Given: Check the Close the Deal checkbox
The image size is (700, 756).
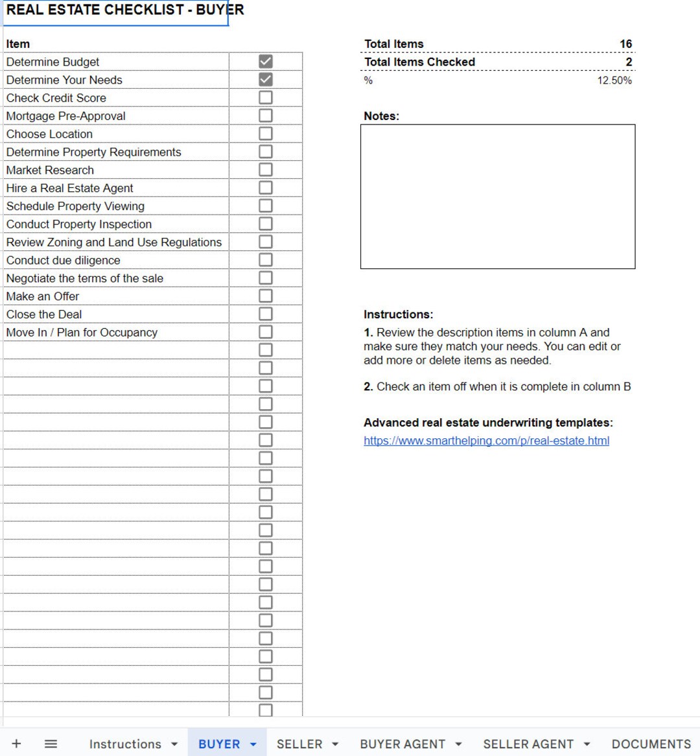Looking at the screenshot, I should pos(265,313).
